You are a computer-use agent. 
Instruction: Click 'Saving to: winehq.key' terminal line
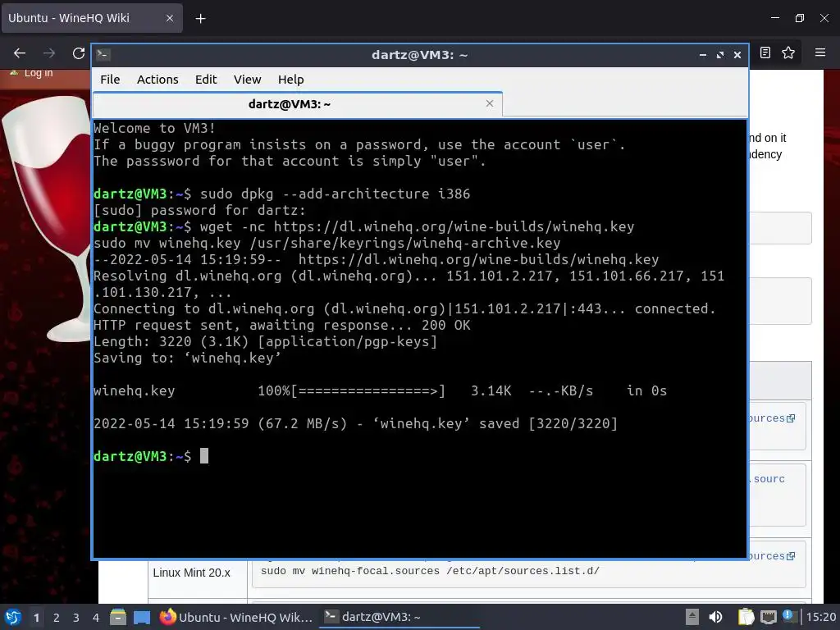tap(187, 358)
